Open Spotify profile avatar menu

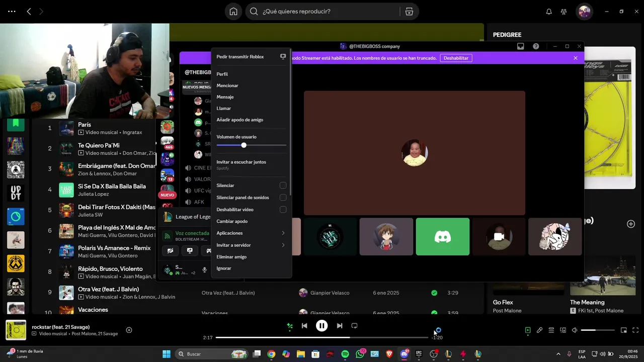(x=584, y=12)
